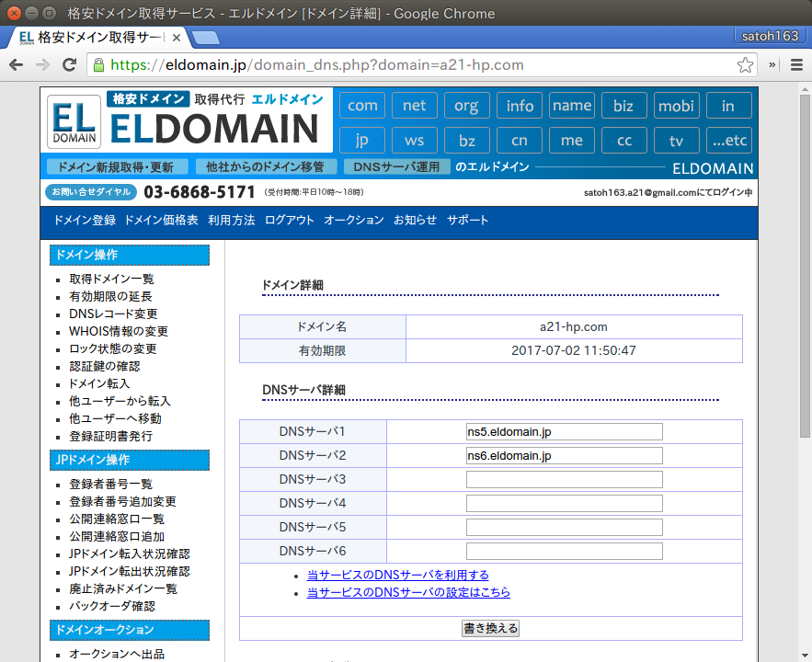The image size is (812, 662).
Task: Open DNSレコード変更 in the sidebar
Action: click(x=113, y=314)
